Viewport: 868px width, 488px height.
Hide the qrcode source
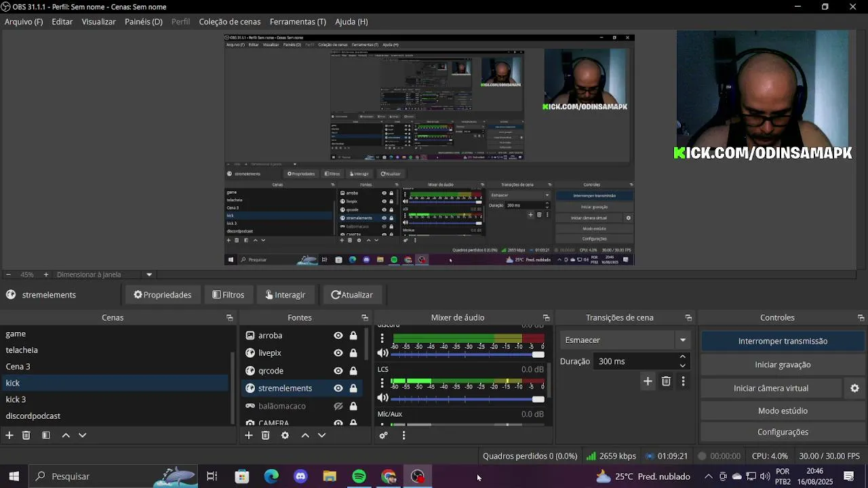click(x=338, y=371)
